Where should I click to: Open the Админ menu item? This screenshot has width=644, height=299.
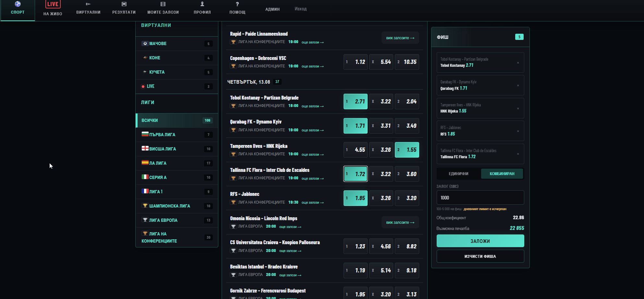[x=273, y=9]
